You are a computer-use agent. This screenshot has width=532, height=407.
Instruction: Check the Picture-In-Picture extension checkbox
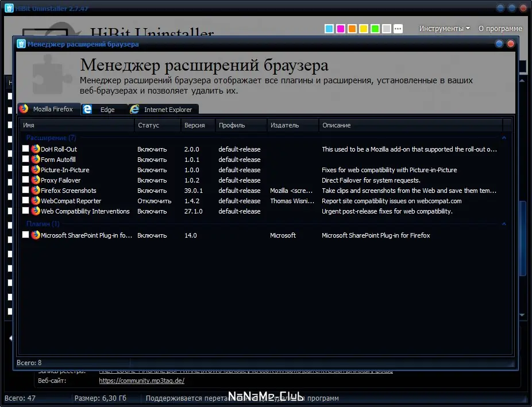coord(25,169)
